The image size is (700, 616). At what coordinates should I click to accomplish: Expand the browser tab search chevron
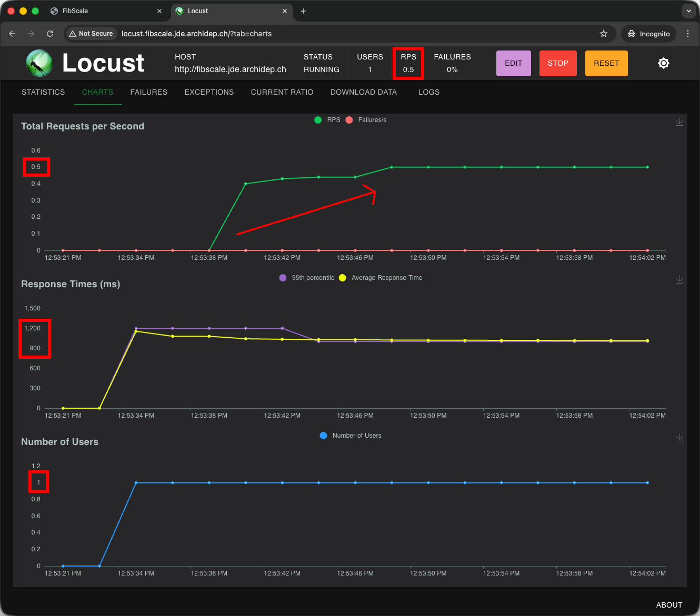pyautogui.click(x=688, y=11)
